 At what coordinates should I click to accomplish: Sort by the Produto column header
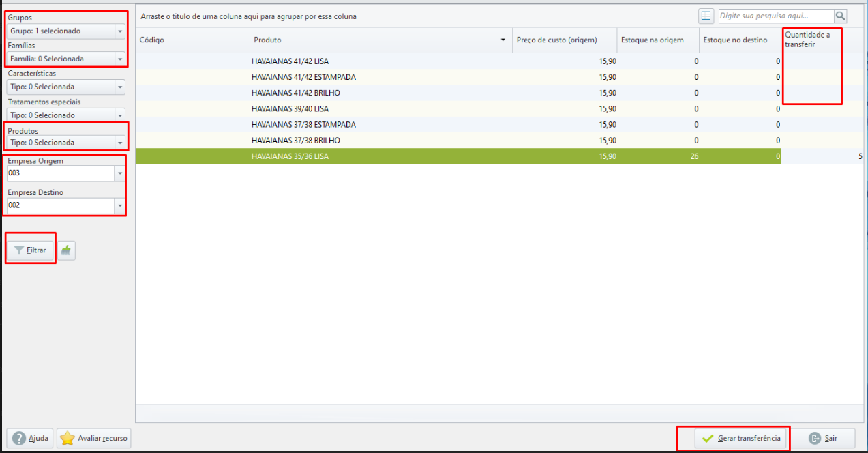point(380,40)
